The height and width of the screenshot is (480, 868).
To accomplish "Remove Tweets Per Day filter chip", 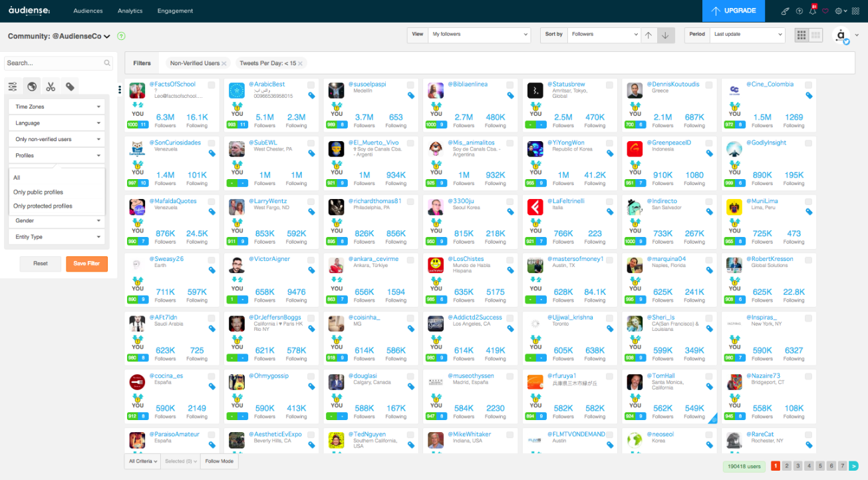I will coord(301,63).
